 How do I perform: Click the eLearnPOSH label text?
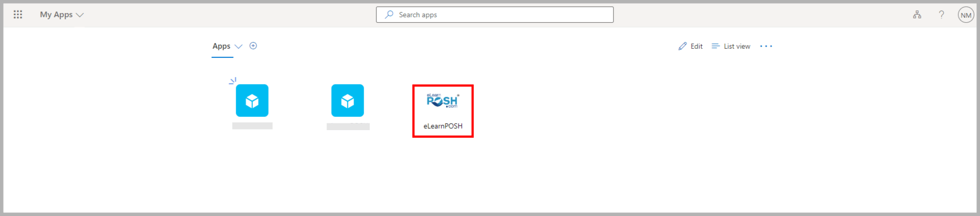tap(443, 126)
